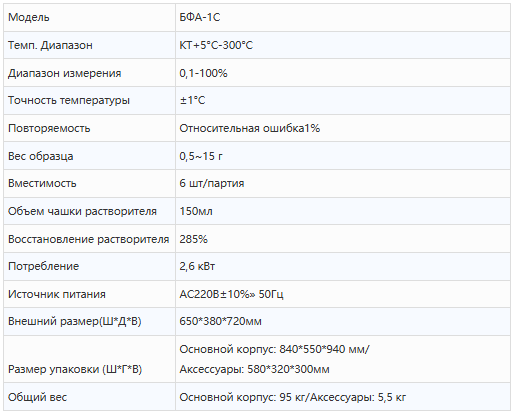This screenshot has width=521, height=413.
Task: Select the Повторяемость row label
Action: point(49,128)
